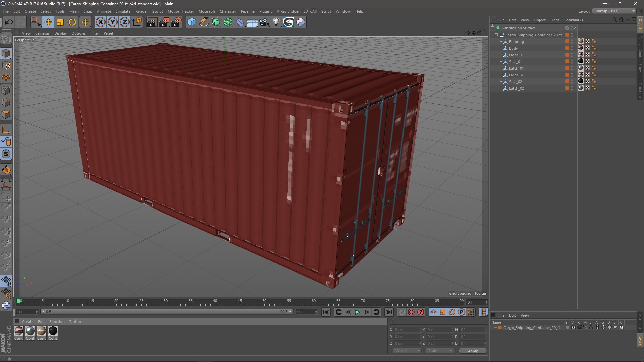Toggle layer visibility for Cargo_Shipping_Container_20_ft
This screenshot has height=362, width=644.
click(573, 328)
